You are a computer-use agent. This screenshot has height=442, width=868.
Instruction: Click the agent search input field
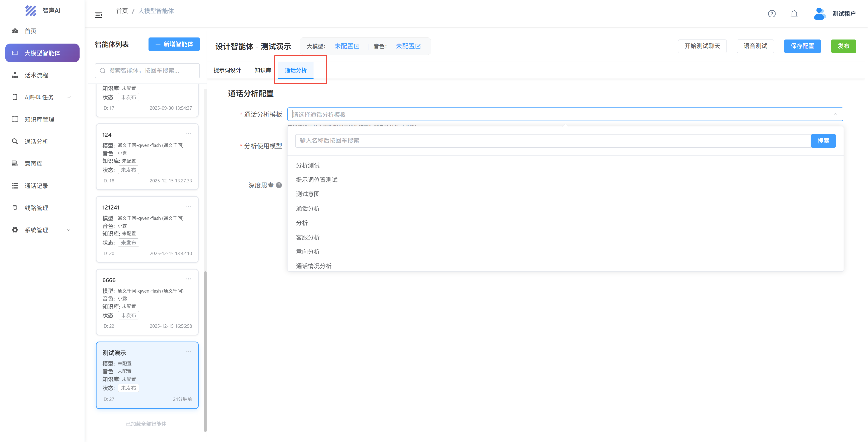pos(147,70)
